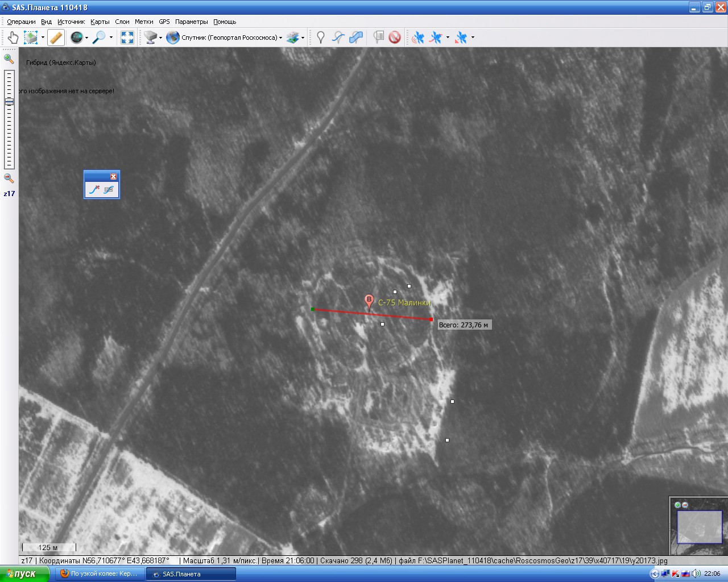Click the пуск Start button
728x582 pixels.
point(22,573)
